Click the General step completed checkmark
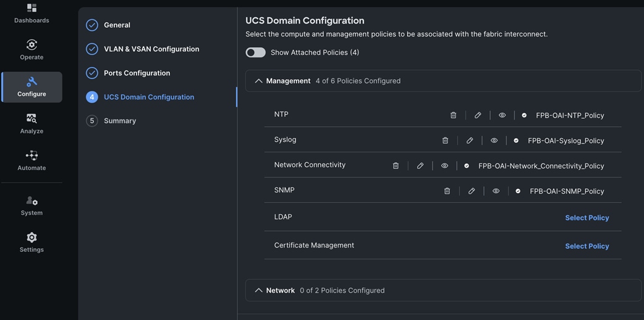Screen dimensions: 644x320 coord(92,25)
